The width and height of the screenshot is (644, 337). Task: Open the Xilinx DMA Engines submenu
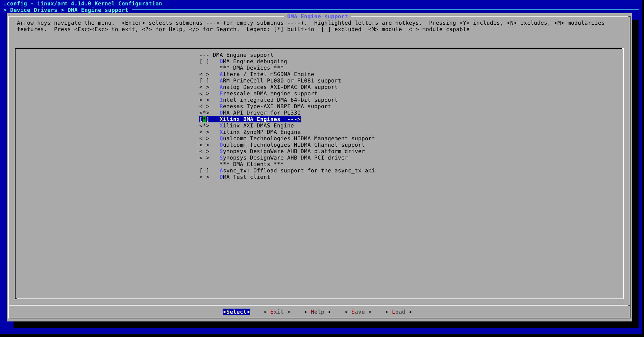point(250,119)
